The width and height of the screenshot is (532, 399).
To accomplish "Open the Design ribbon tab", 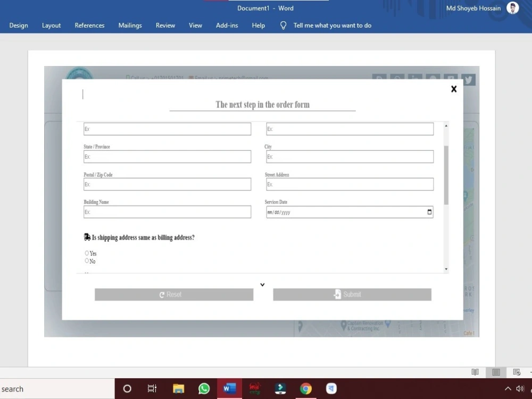I will 19,26.
